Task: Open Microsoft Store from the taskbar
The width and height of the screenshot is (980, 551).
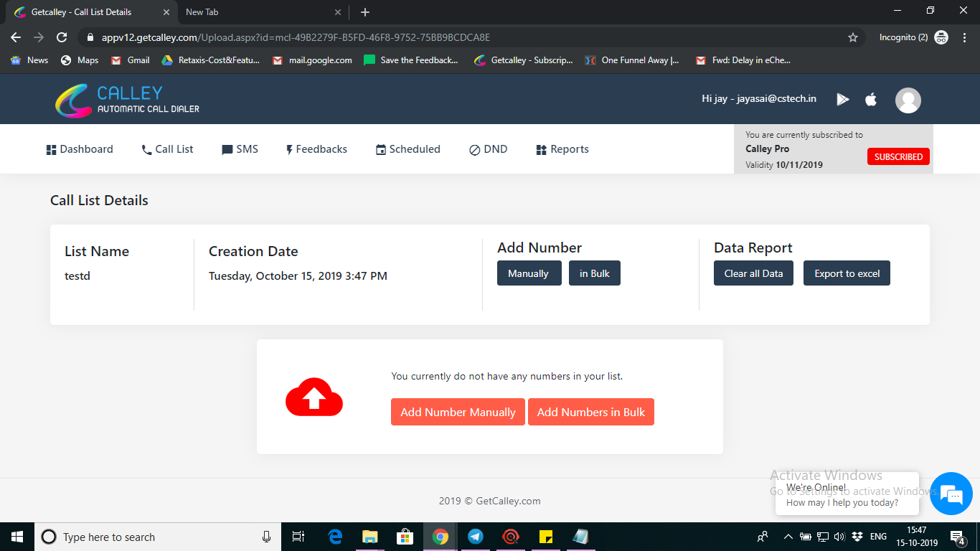Action: coord(405,537)
